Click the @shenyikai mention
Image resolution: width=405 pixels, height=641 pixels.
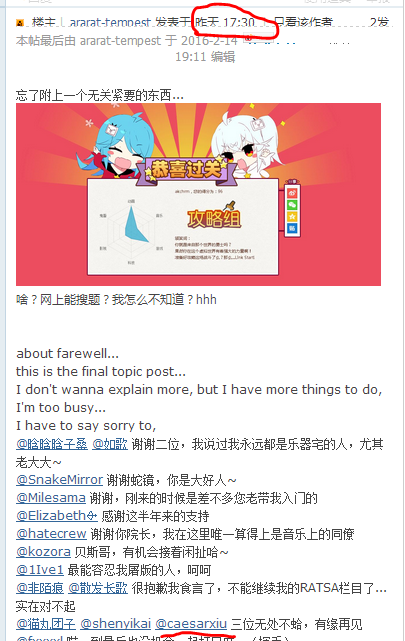click(116, 624)
